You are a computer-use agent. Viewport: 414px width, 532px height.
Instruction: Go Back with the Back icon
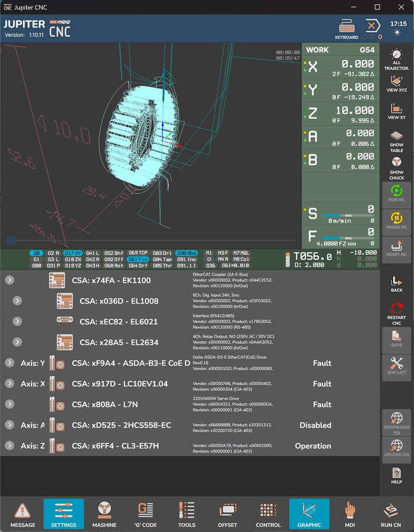pyautogui.click(x=396, y=284)
